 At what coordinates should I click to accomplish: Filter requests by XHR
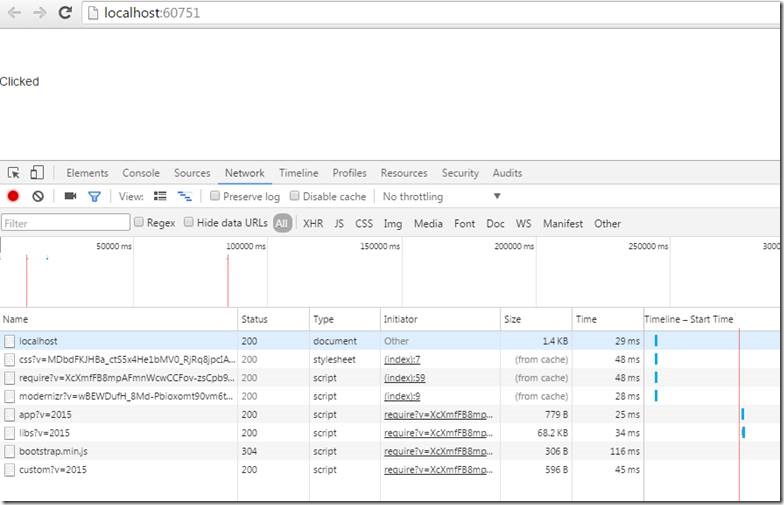[x=313, y=224]
